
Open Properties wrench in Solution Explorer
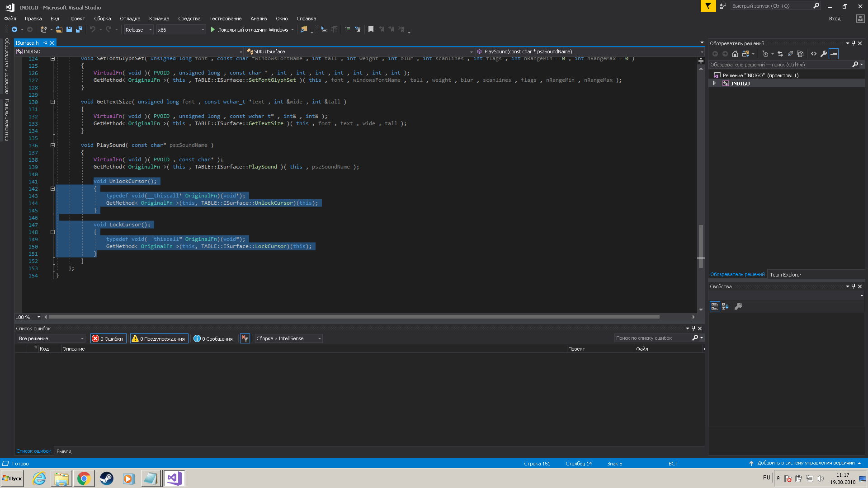[x=824, y=54]
